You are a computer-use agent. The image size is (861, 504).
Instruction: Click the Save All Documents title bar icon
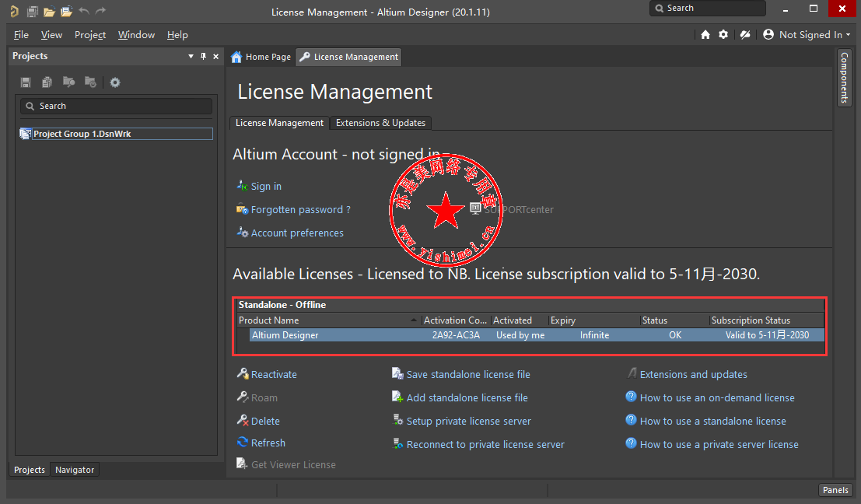click(33, 11)
